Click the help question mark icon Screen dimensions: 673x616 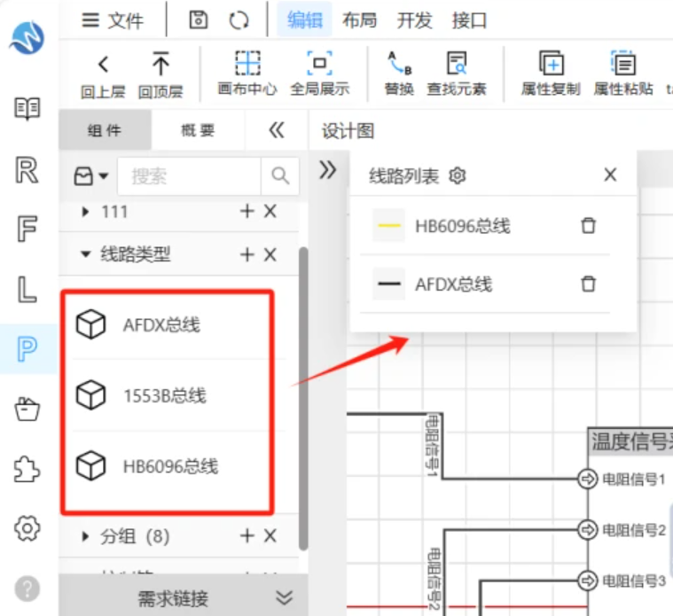(x=27, y=589)
